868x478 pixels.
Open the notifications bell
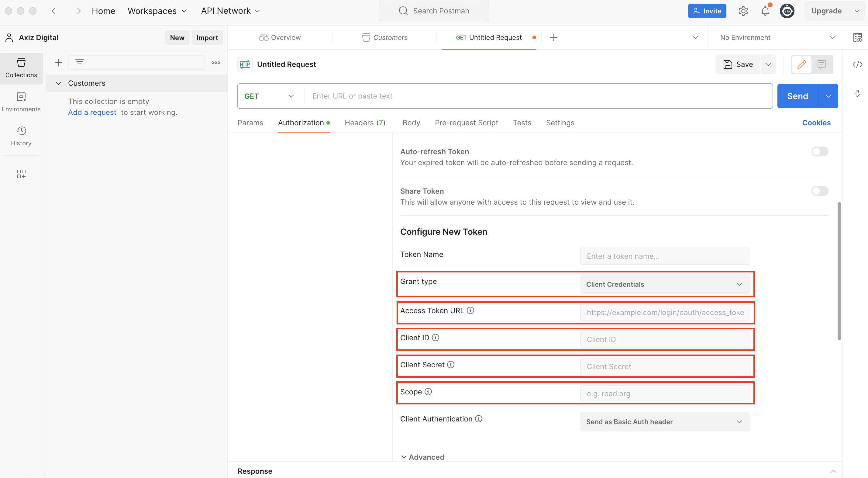pos(765,11)
